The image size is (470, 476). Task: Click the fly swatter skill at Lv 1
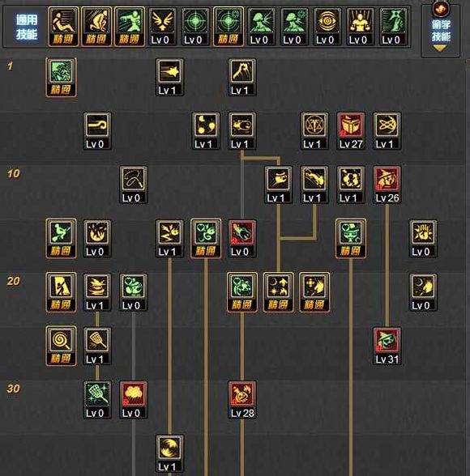tap(97, 346)
